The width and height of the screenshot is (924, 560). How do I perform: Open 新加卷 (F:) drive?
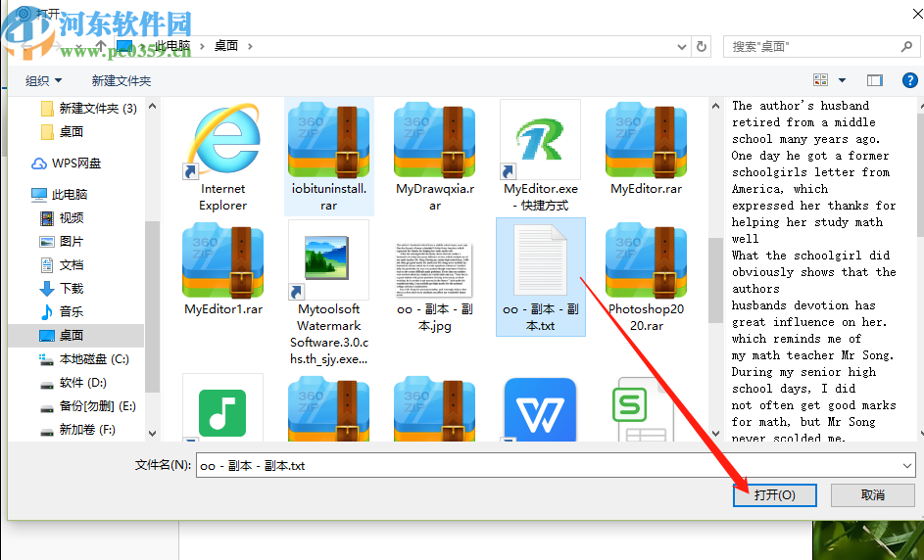pos(77,430)
